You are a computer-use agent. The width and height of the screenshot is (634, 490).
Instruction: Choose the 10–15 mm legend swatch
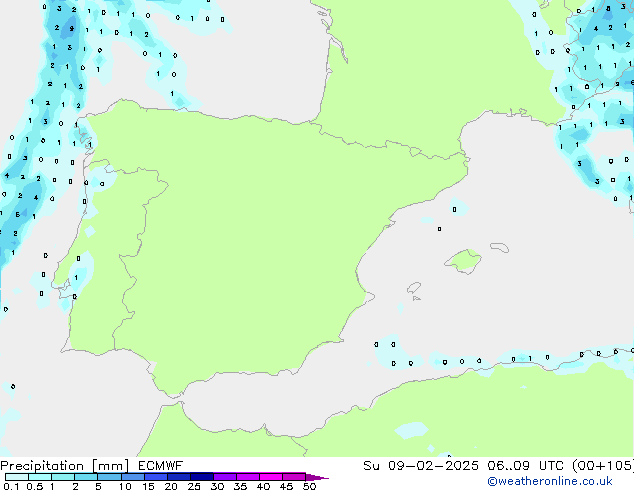pos(132,477)
